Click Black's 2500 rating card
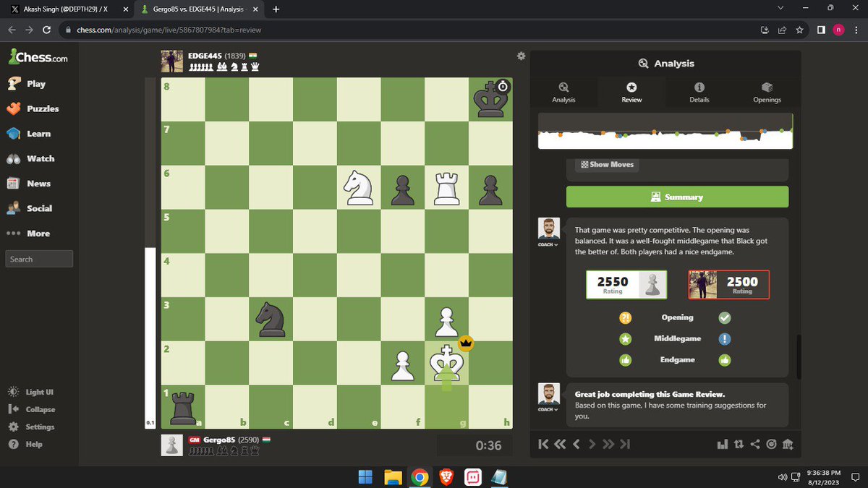The image size is (868, 488). click(x=729, y=284)
